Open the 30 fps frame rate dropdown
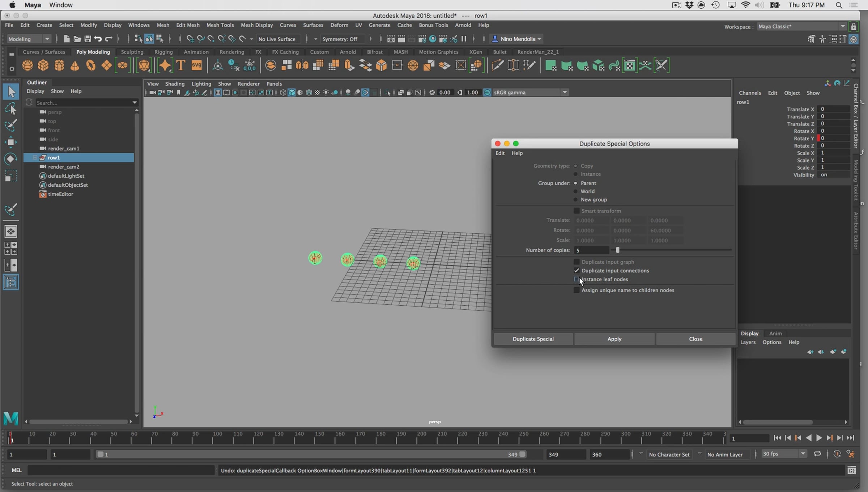 click(x=803, y=454)
